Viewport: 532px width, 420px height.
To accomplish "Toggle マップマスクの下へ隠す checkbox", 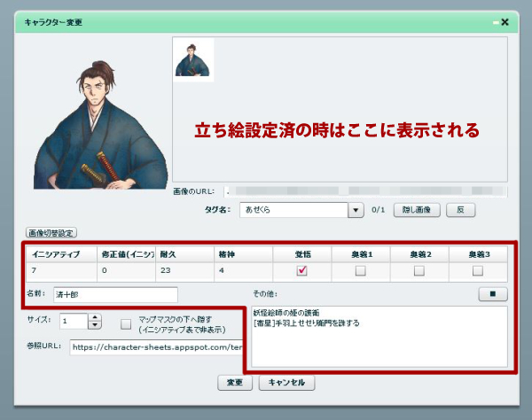I will point(126,324).
